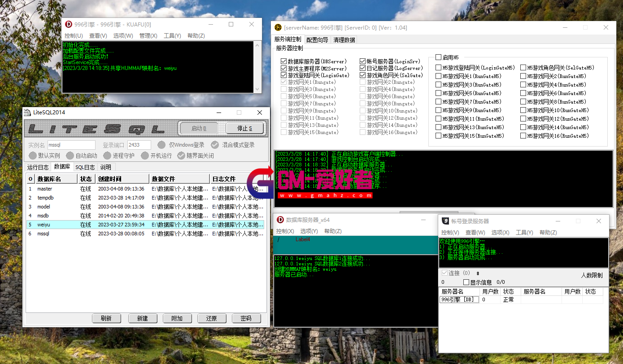
Task: Select the 996引擎 [DB] server cell
Action: pyautogui.click(x=459, y=299)
